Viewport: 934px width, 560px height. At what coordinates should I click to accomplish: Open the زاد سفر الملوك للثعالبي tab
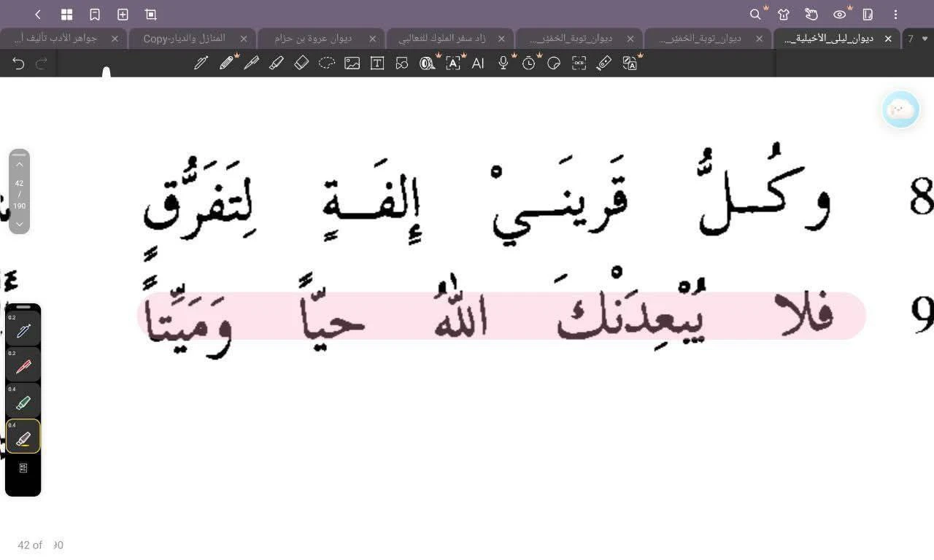tap(442, 39)
